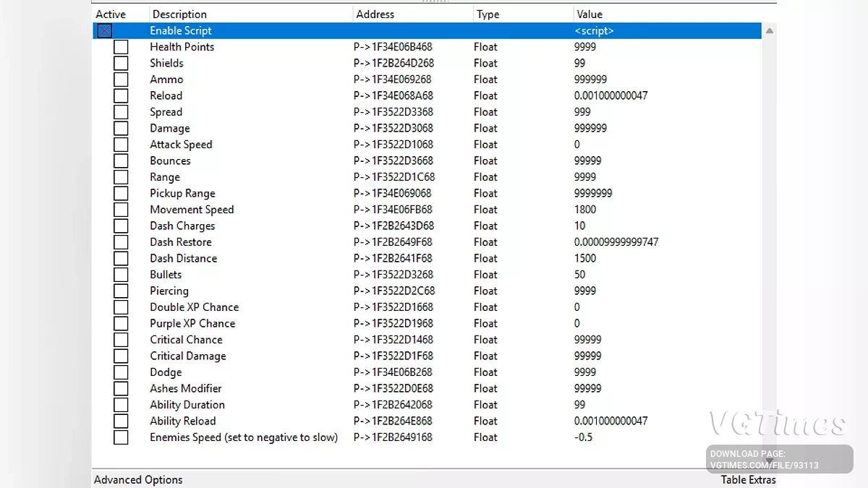868x488 pixels.
Task: Toggle the Ammo cheat checkbox
Action: tap(121, 80)
